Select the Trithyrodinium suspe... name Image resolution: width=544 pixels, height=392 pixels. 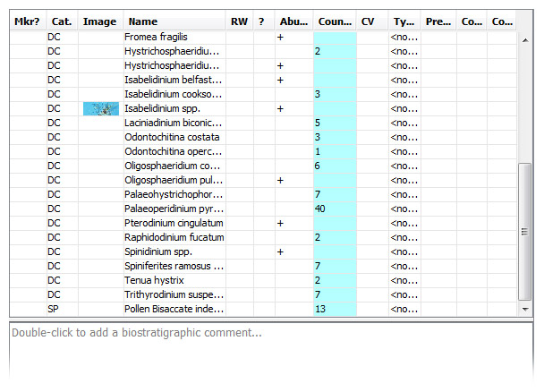click(174, 294)
